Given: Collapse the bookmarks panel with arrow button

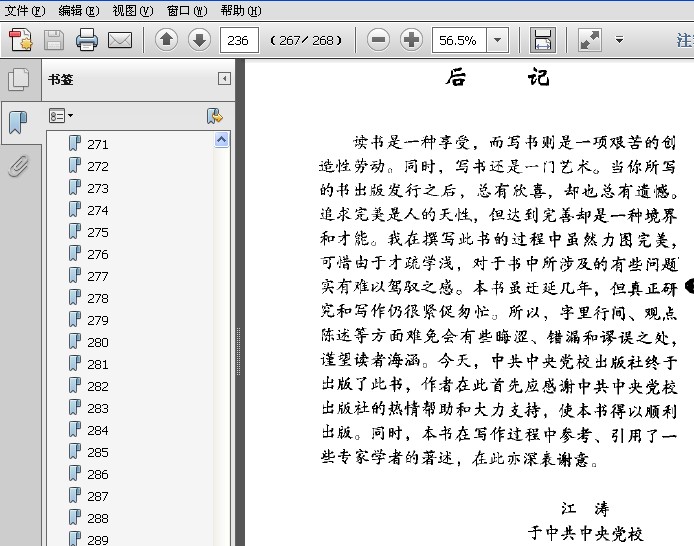Looking at the screenshot, I should coord(224,79).
